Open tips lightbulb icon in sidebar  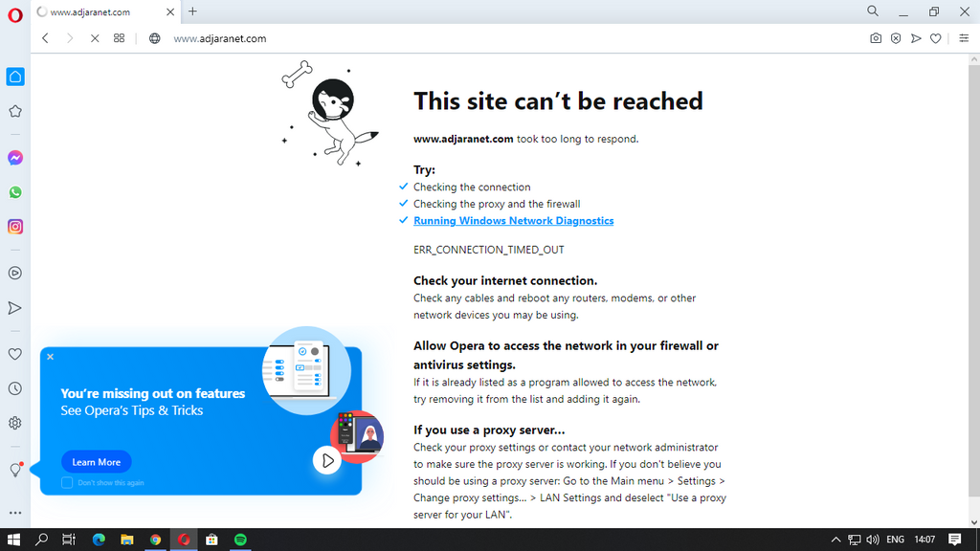[x=15, y=470]
